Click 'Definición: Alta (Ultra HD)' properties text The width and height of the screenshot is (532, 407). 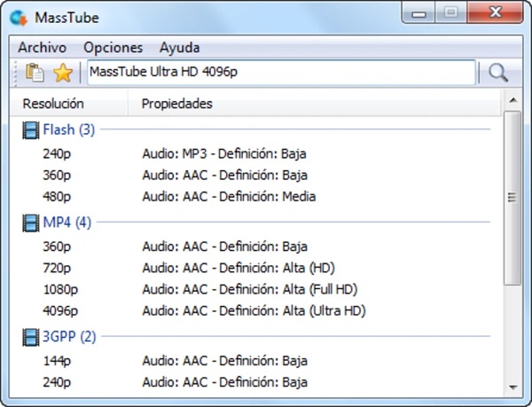pos(293,310)
